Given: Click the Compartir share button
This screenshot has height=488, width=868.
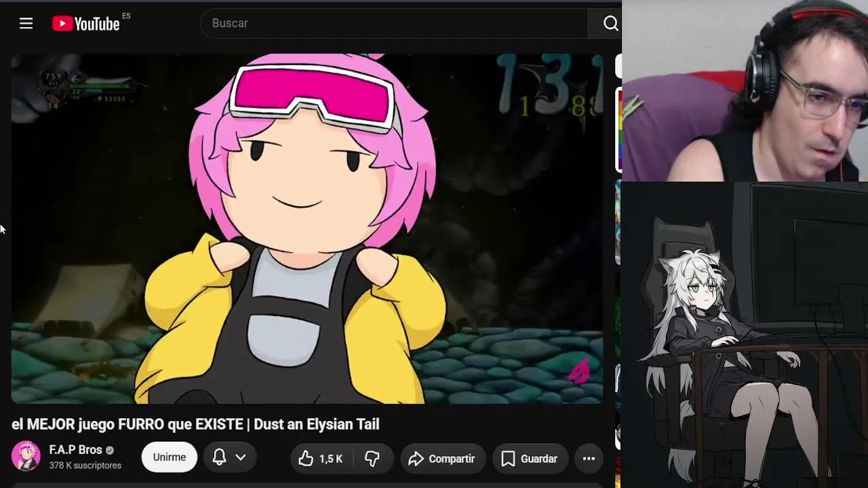Looking at the screenshot, I should [442, 459].
